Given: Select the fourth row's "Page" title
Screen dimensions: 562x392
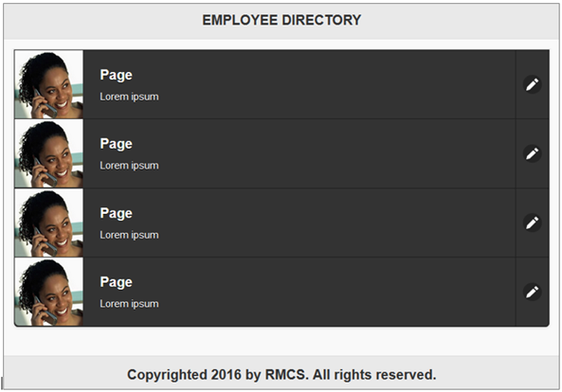Looking at the screenshot, I should 117,282.
